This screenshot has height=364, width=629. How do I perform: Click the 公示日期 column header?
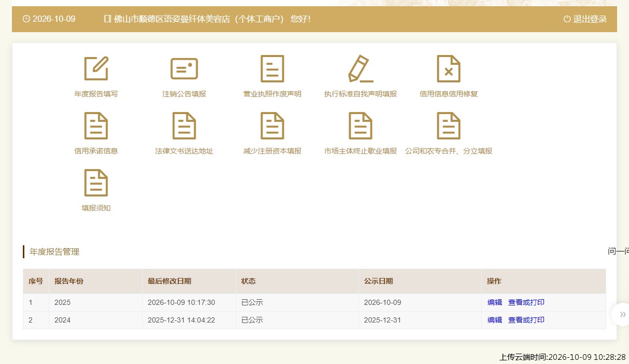pyautogui.click(x=420, y=281)
